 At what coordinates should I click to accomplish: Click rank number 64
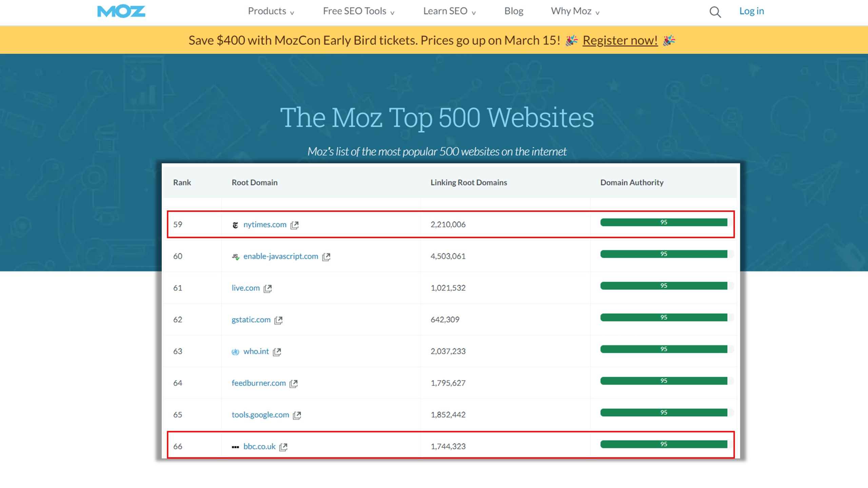[x=178, y=383]
